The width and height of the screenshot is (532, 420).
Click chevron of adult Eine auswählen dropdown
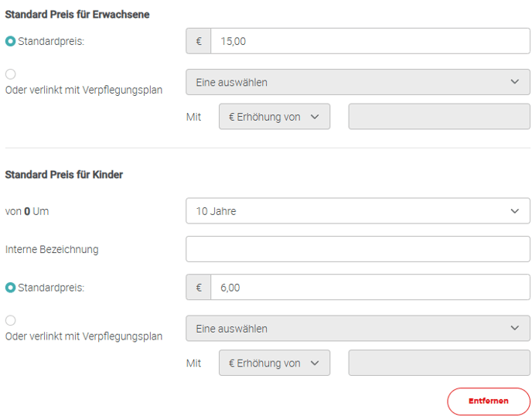(516, 82)
